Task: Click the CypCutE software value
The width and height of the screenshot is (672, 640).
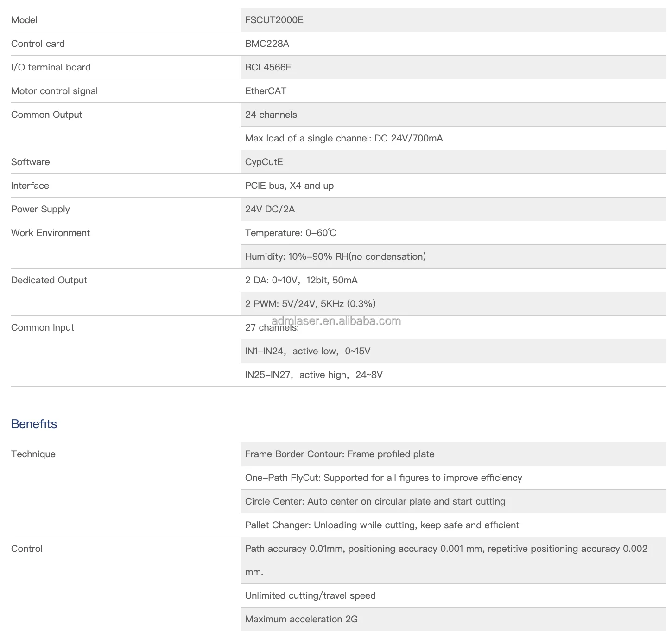Action: 264,162
